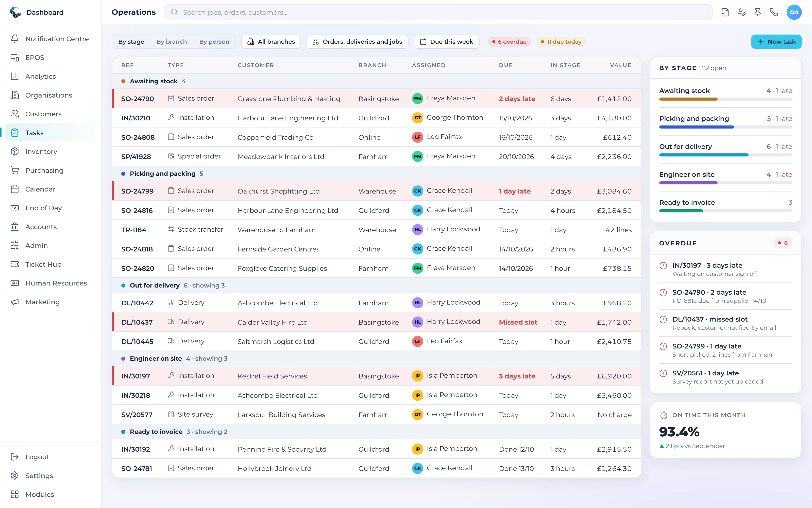Open the Accounts bank icon
812x508 pixels.
click(15, 227)
